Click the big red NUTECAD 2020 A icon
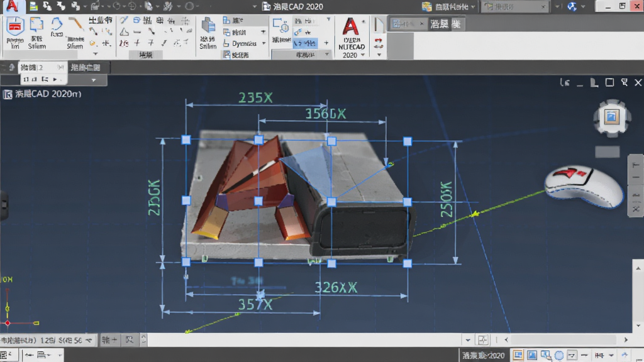 click(350, 26)
